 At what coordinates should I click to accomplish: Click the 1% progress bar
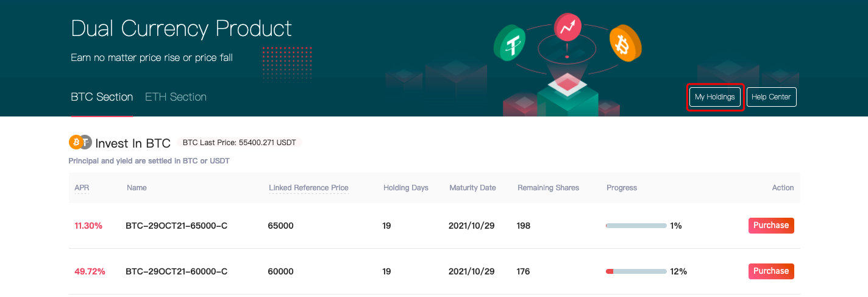(636, 226)
